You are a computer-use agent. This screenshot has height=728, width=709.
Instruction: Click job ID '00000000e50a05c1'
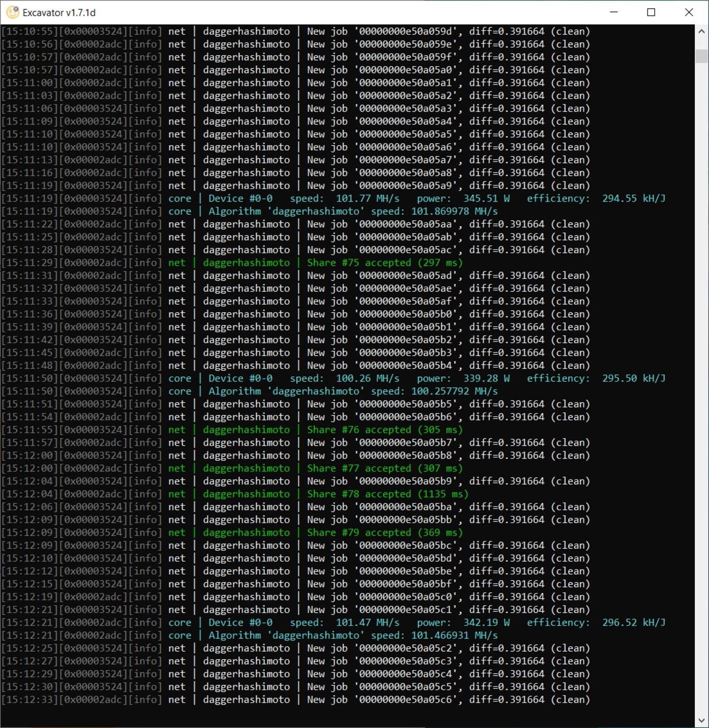[x=405, y=609]
